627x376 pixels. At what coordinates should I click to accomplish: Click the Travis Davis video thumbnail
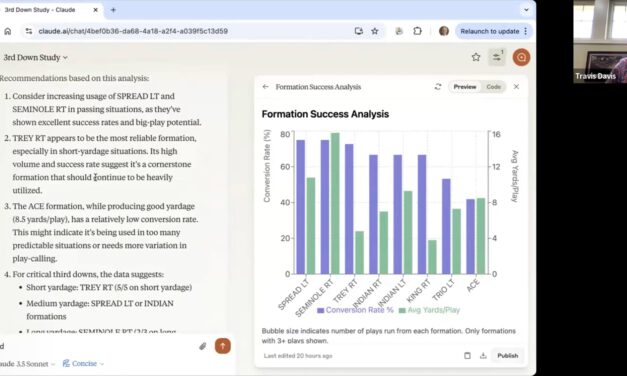pos(600,42)
